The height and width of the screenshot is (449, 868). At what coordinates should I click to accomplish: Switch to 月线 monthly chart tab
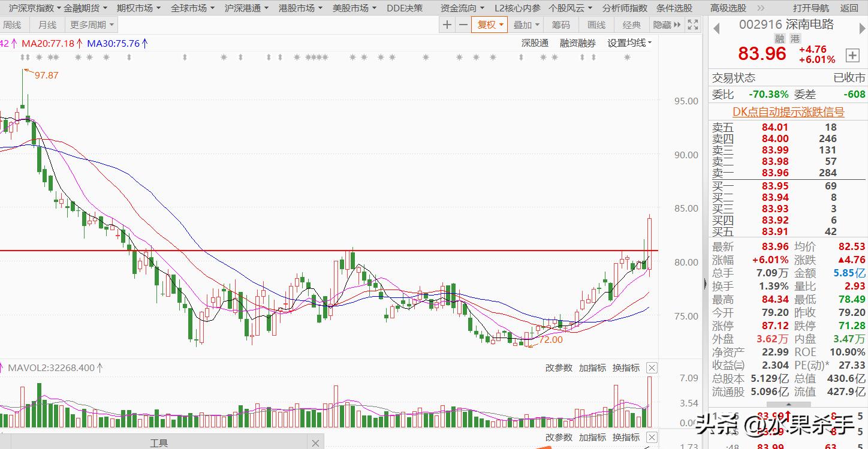[47, 25]
